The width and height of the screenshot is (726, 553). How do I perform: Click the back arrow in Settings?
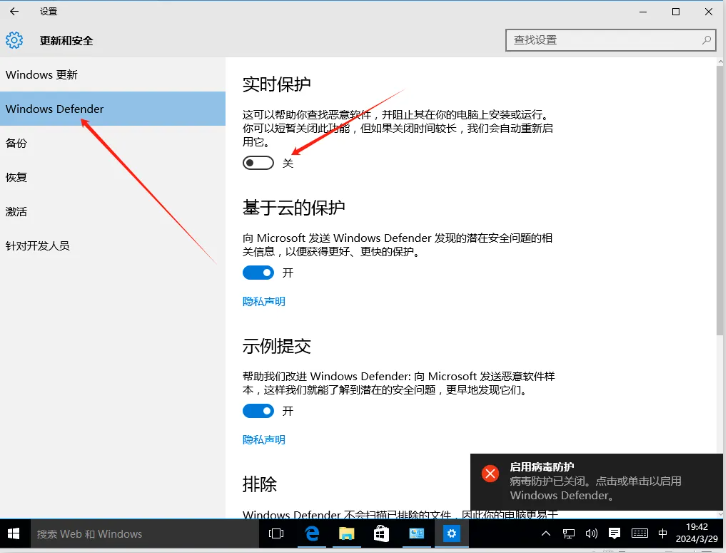14,12
